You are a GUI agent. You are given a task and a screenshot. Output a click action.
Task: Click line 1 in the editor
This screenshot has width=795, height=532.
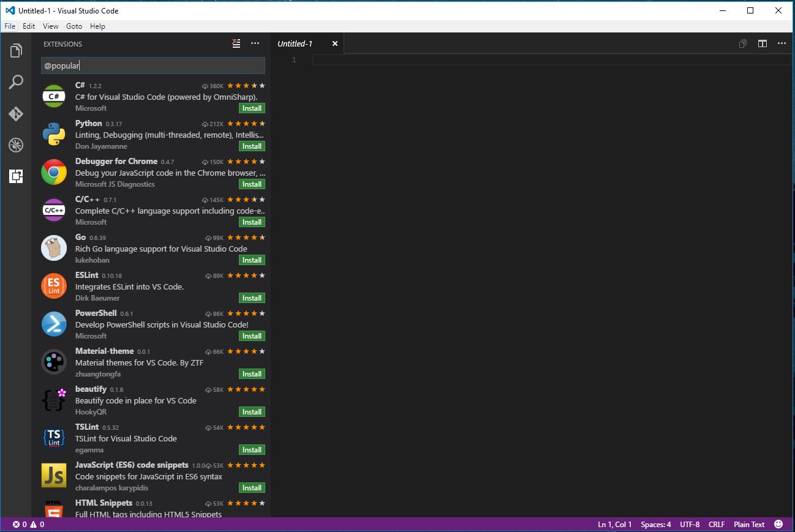pyautogui.click(x=551, y=59)
